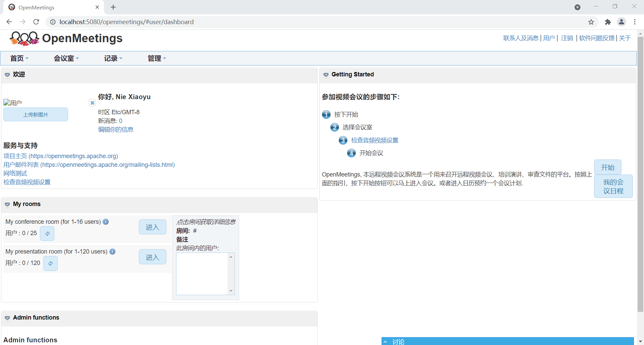Select My presentation room row text
644x345 pixels.
[56, 252]
